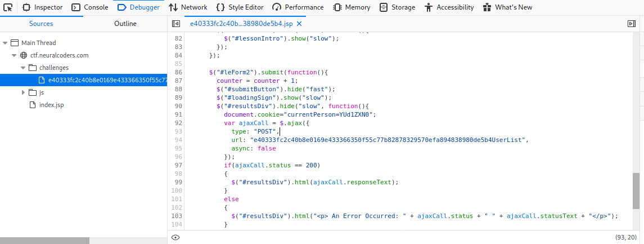This screenshot has height=244, width=644.
Task: Collapse the Main Thread tree node
Action: tap(5, 43)
